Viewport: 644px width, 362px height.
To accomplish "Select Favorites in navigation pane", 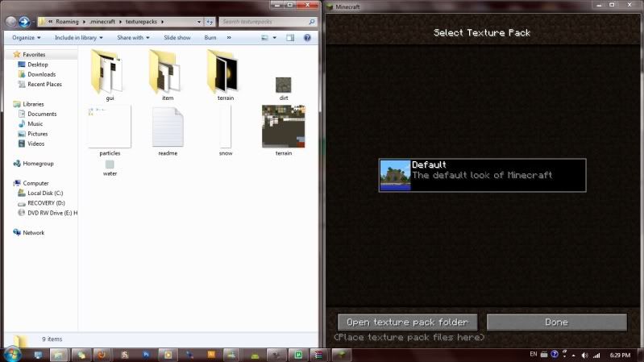I will click(34, 54).
